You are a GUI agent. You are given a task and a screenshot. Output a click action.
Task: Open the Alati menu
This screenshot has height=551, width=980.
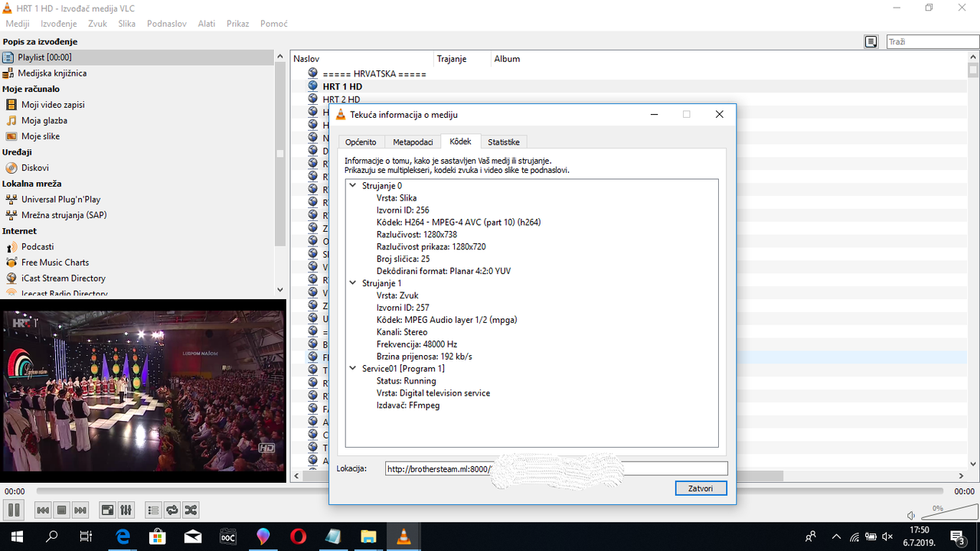206,24
